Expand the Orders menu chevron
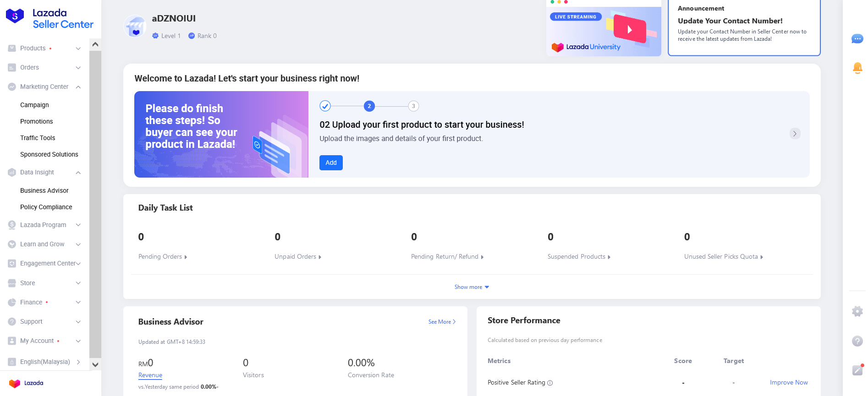This screenshot has width=868, height=396. pyautogui.click(x=78, y=68)
